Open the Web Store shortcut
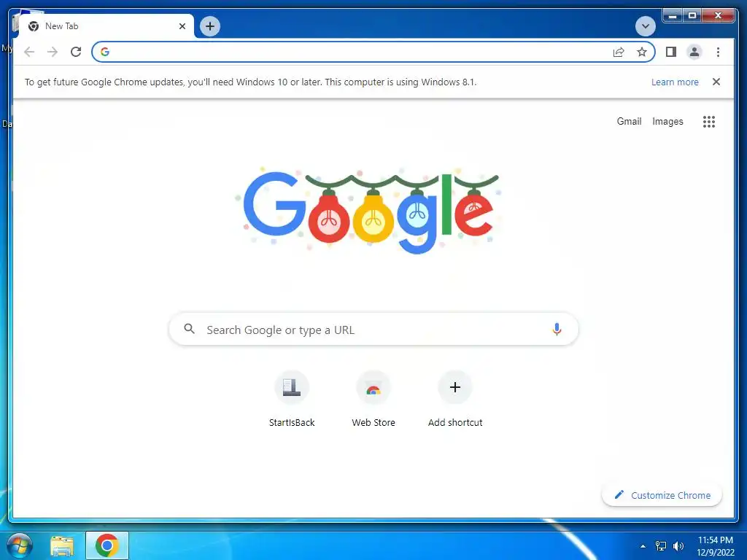The height and width of the screenshot is (560, 747). [x=373, y=399]
